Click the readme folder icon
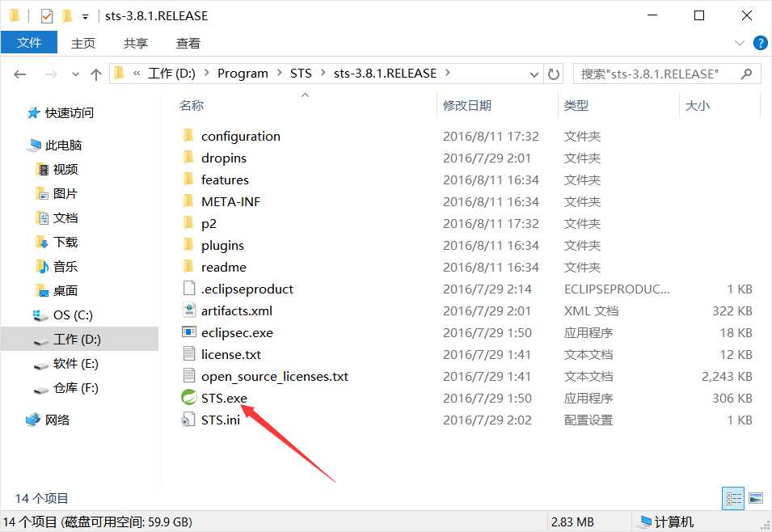The width and height of the screenshot is (772, 532). 188,267
